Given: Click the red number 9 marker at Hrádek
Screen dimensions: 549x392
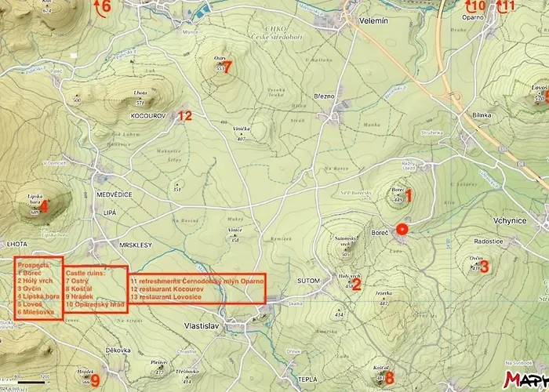Looking at the screenshot, I should point(95,380).
